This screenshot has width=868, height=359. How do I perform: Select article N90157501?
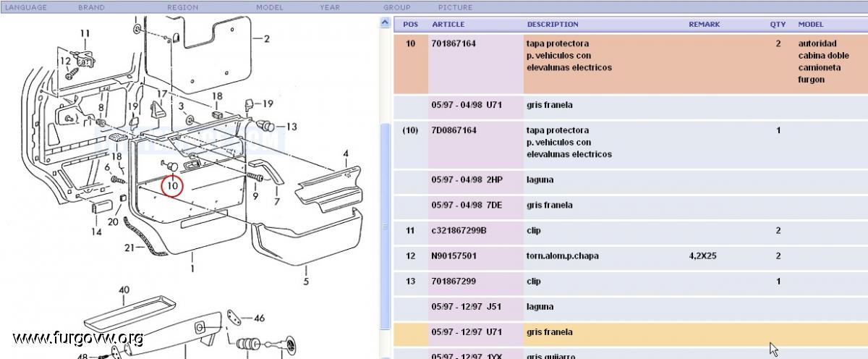point(454,255)
